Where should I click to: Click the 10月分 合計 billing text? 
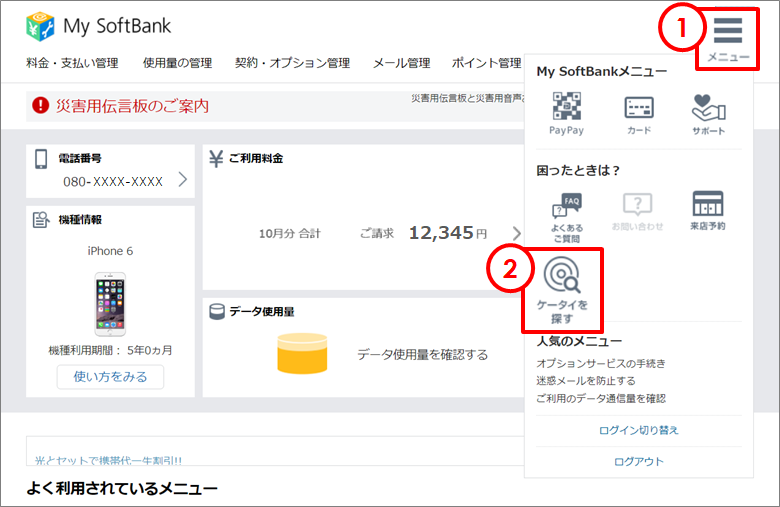click(290, 234)
